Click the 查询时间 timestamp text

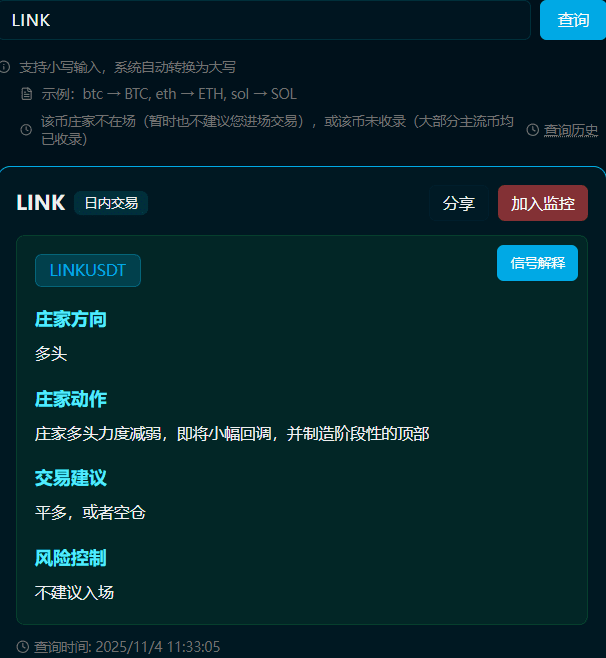click(x=127, y=647)
